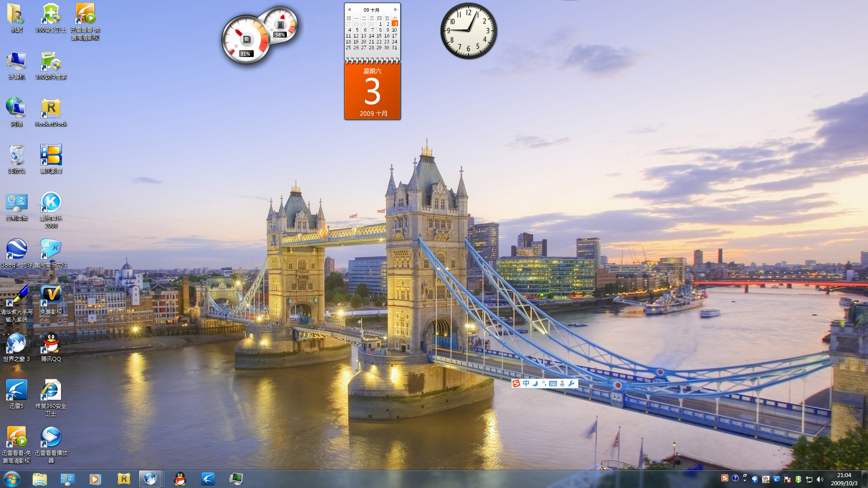The image size is (868, 488).
Task: Click the RocketDock icon on the taskbar
Action: (123, 479)
